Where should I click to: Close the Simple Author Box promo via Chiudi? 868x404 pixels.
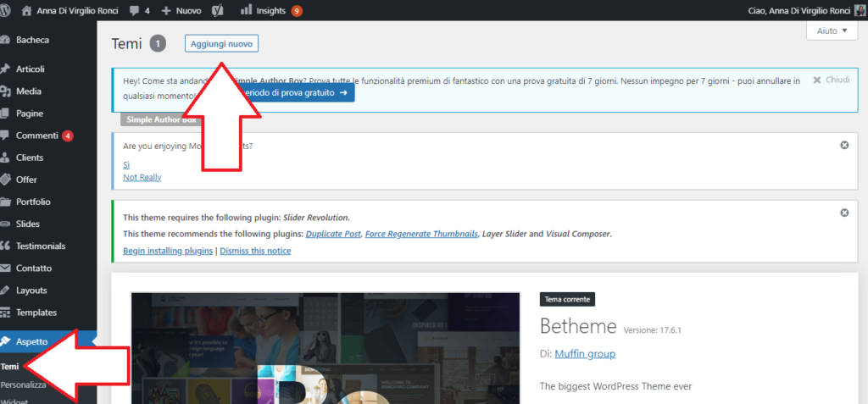(x=832, y=80)
